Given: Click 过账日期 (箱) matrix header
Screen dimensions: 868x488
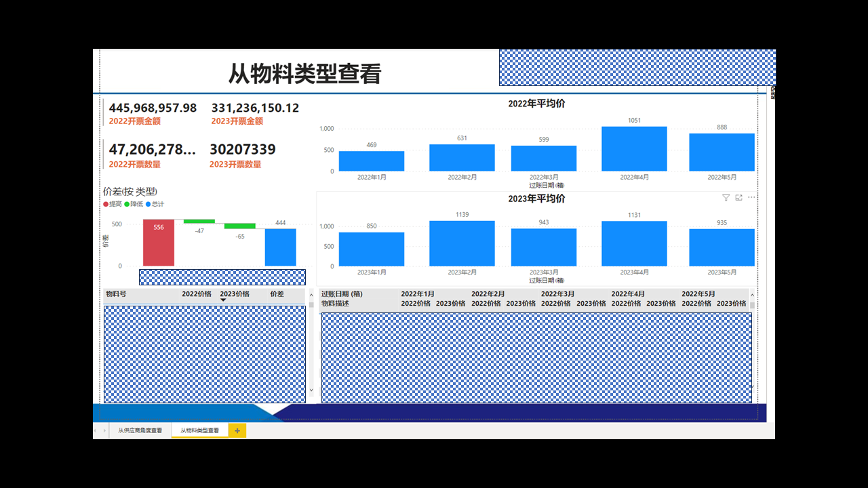Looking at the screenshot, I should pos(341,294).
